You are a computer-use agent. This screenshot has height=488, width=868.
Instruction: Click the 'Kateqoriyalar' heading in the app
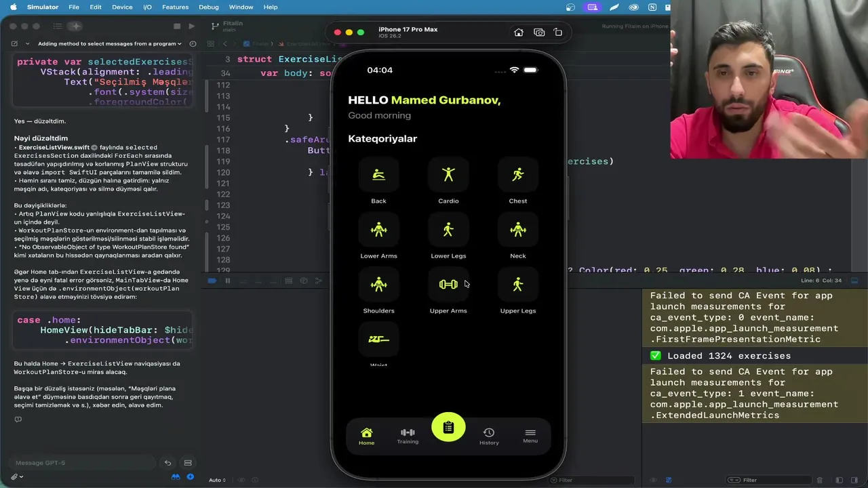pyautogui.click(x=382, y=138)
